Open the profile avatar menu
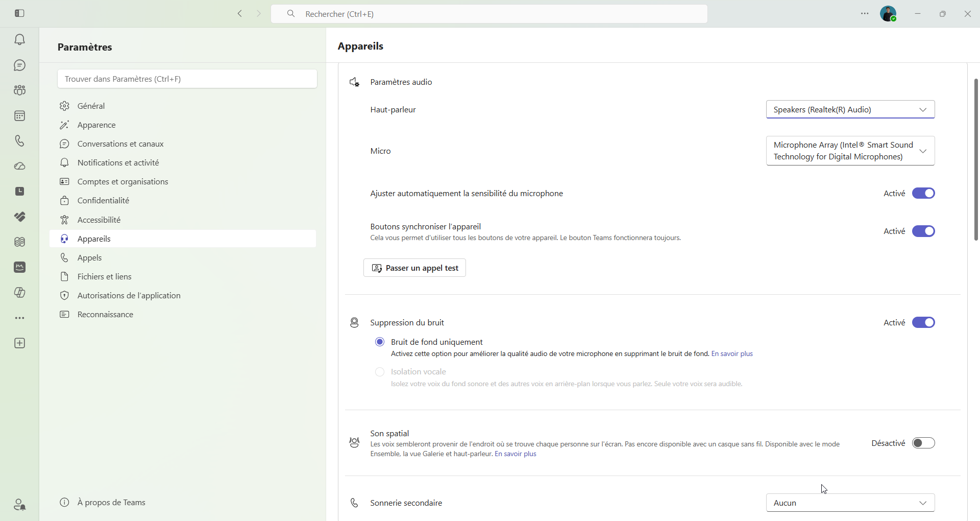Screen dimensions: 980x521 tap(888, 14)
